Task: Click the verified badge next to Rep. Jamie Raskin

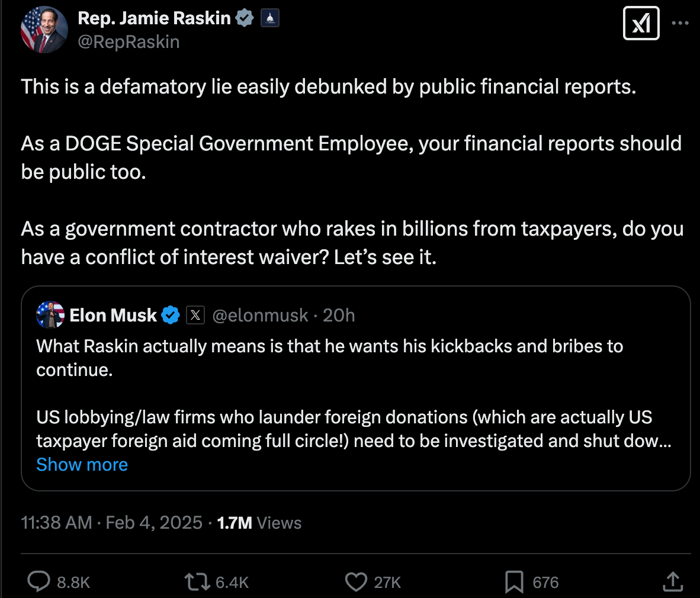Action: point(245,18)
